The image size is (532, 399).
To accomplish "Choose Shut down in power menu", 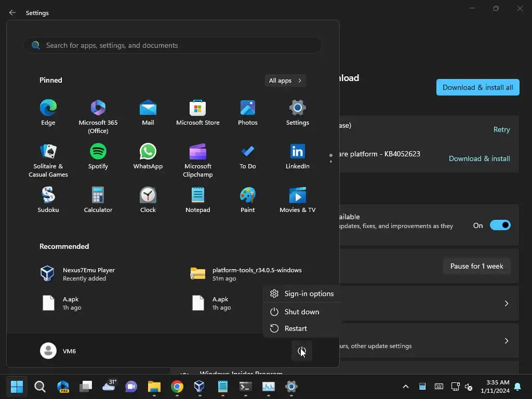I will click(x=302, y=312).
